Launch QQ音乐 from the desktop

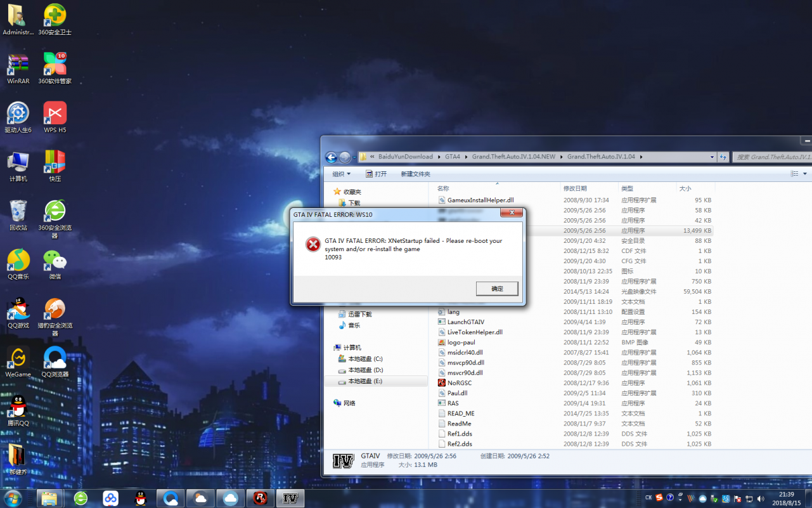18,263
